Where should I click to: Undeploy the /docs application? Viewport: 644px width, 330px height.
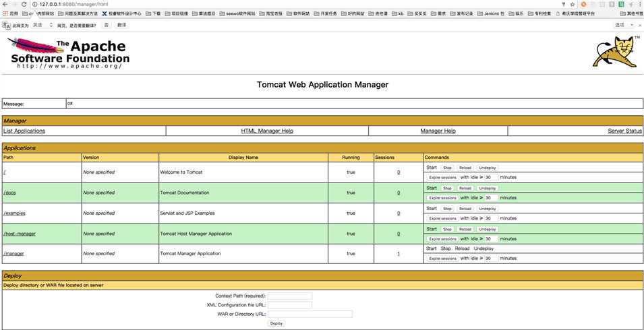pyautogui.click(x=488, y=188)
